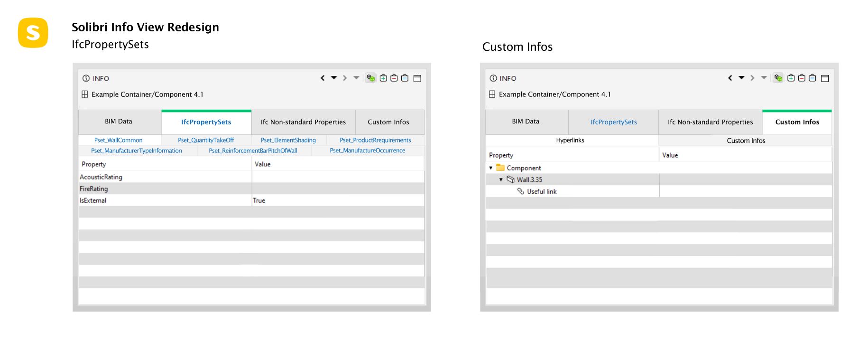
Task: Select the Custom Infos sub-tab below main tabs
Action: coord(746,141)
